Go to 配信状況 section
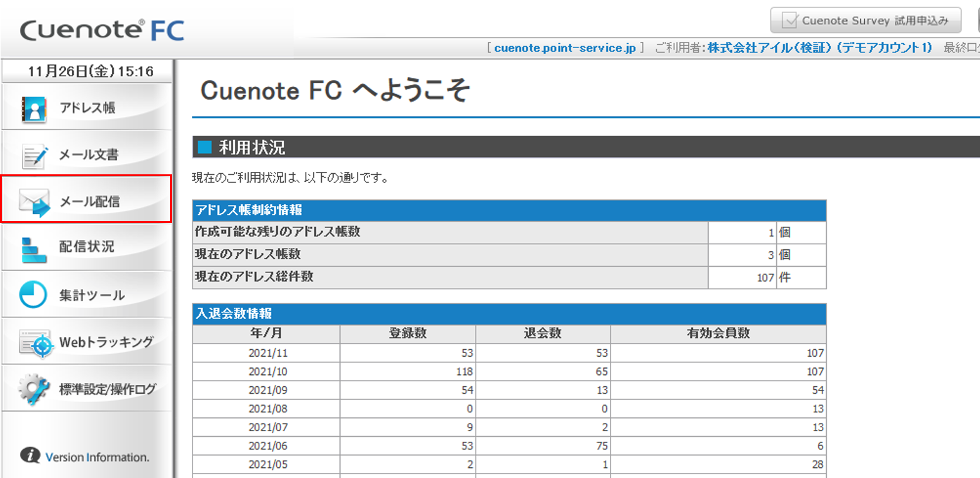This screenshot has height=478, width=980. coord(87,247)
